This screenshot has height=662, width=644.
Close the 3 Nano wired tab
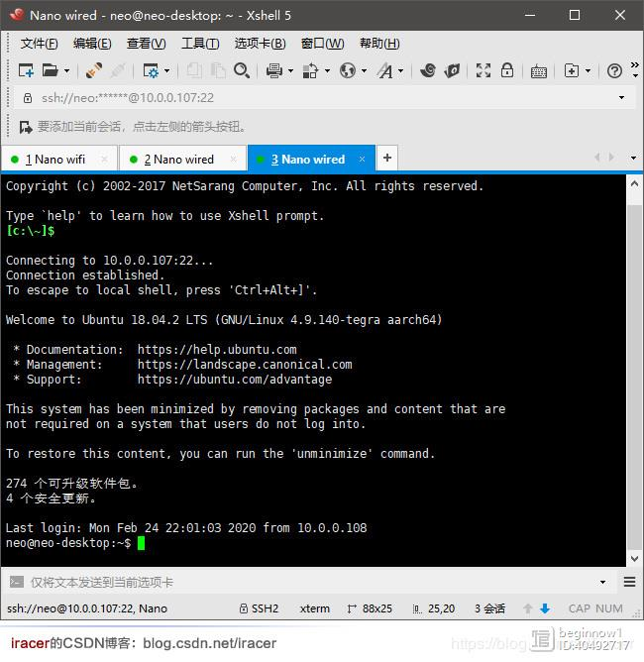pos(362,160)
